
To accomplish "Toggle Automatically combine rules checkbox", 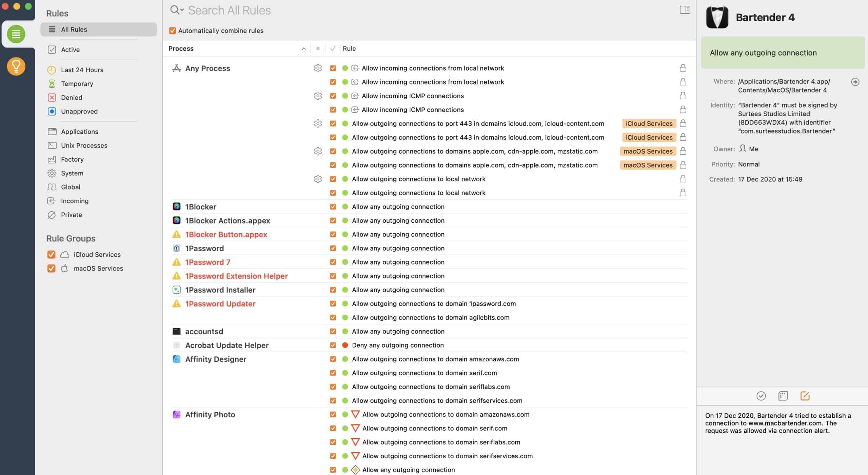I will pos(172,31).
